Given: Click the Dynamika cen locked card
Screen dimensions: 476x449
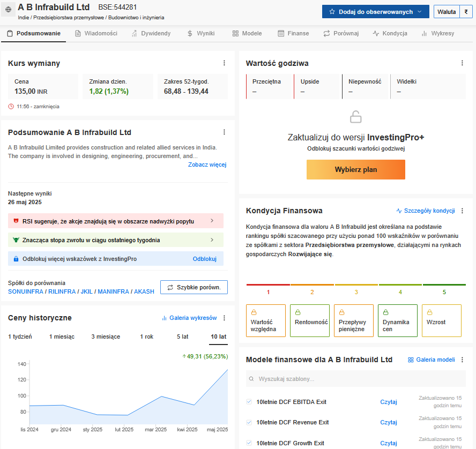Looking at the screenshot, I should click(x=398, y=320).
